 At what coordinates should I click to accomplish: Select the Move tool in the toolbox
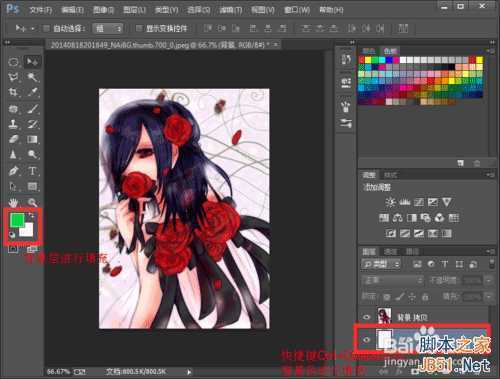click(x=32, y=62)
